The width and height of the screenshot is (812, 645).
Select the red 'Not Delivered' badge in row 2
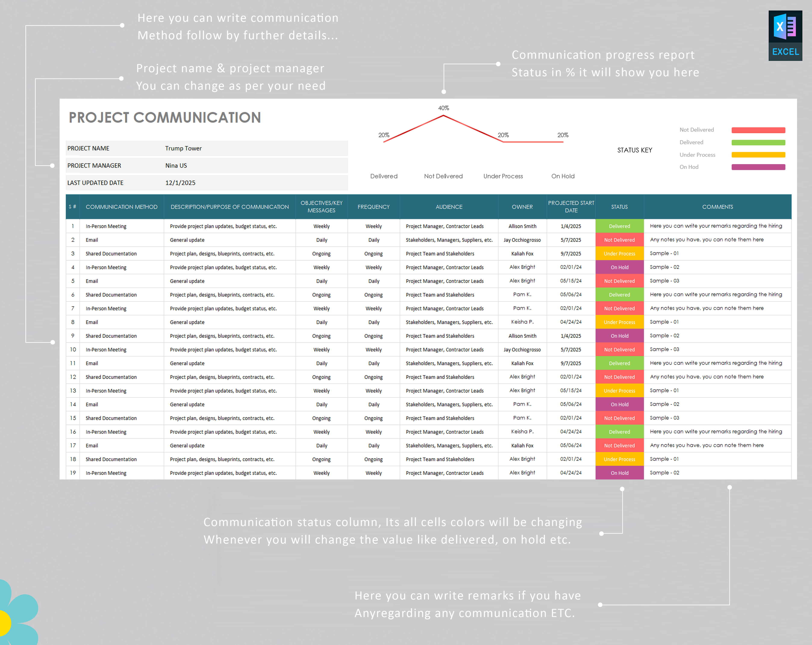coord(619,240)
